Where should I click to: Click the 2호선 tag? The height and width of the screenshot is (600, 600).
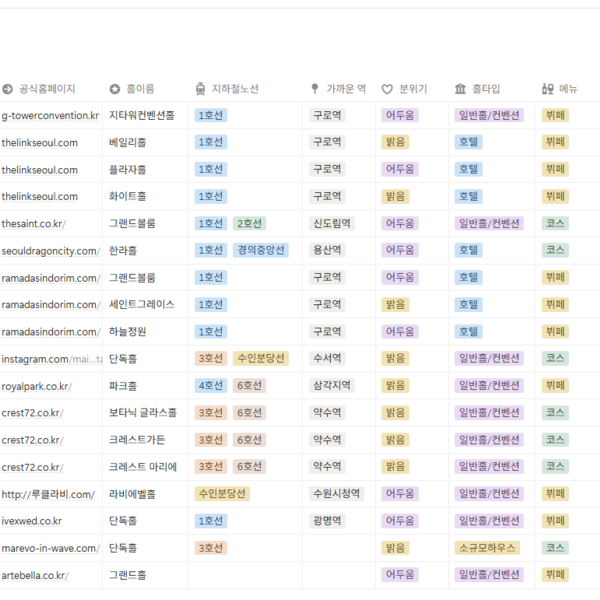[249, 223]
